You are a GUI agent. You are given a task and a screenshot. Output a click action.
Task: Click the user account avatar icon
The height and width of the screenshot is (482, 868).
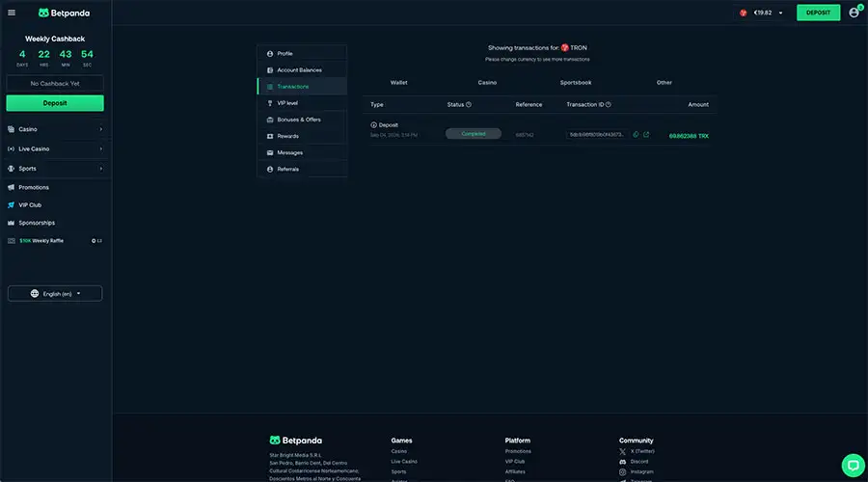pyautogui.click(x=854, y=13)
